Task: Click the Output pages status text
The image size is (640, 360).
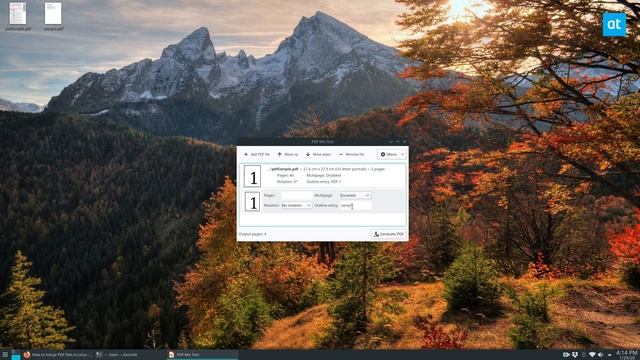Action: pos(253,234)
